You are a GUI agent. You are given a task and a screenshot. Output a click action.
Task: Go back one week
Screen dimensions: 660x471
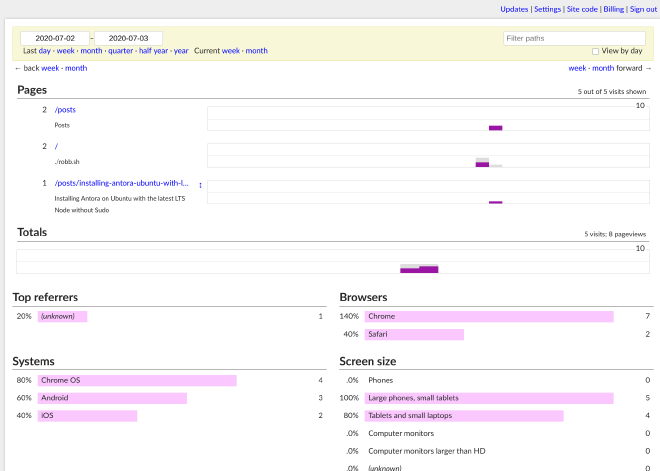click(x=50, y=68)
